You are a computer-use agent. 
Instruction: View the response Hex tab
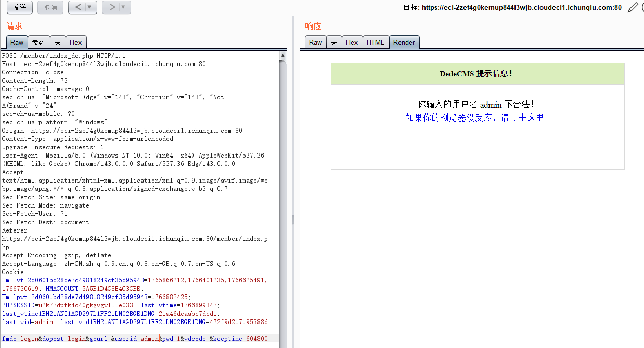pos(352,43)
